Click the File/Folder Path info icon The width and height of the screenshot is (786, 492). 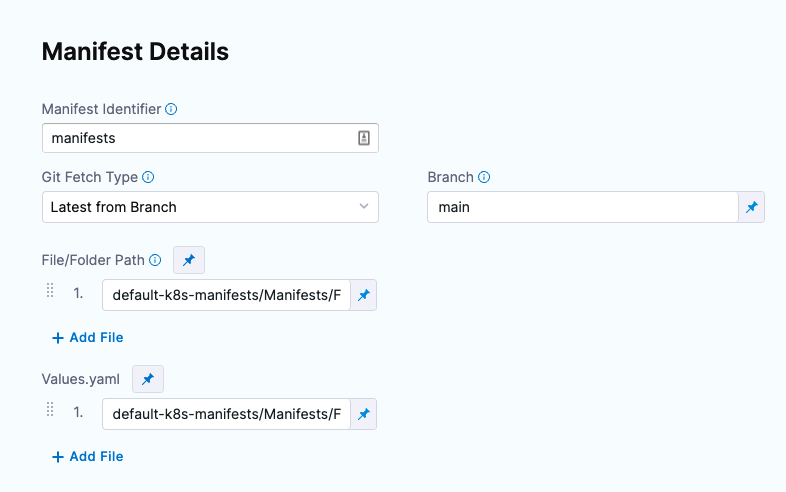click(x=155, y=260)
